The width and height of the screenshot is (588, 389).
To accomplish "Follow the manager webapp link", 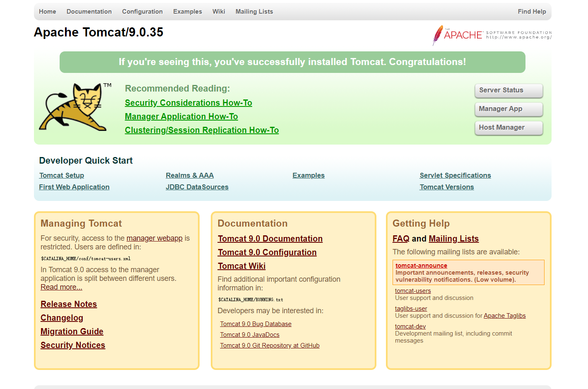I will (x=154, y=238).
